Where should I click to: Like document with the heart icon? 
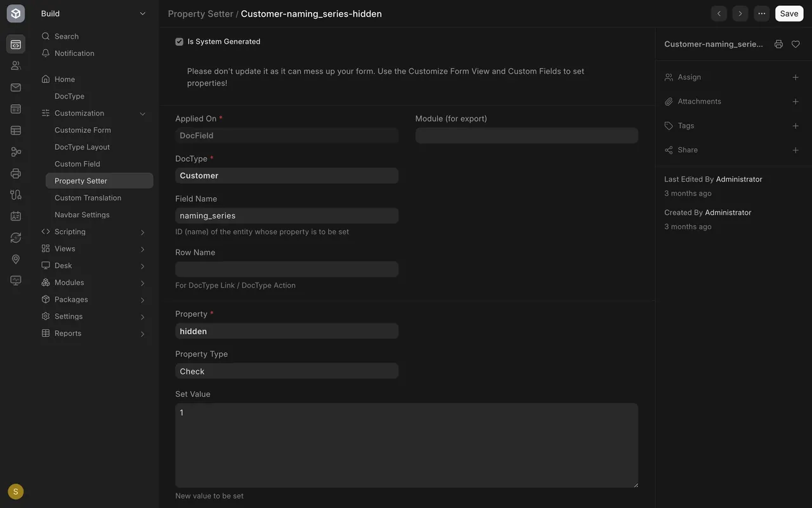point(796,44)
